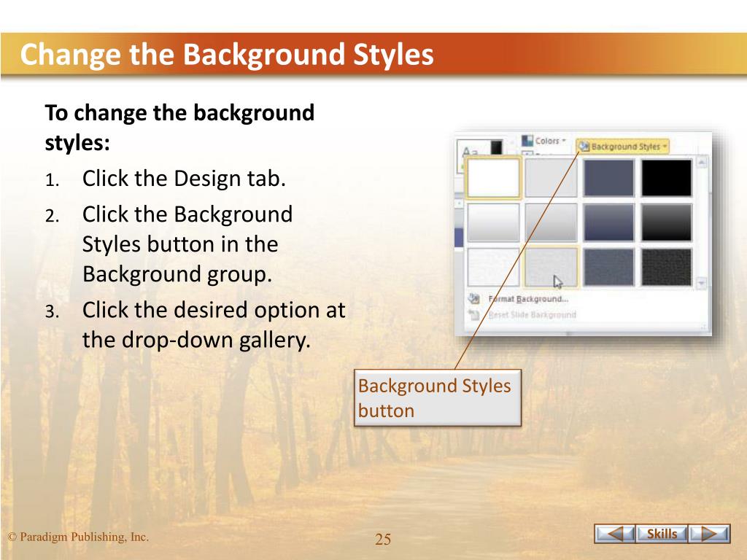
Task: Click the gallery scroll up arrow
Action: tap(702, 163)
